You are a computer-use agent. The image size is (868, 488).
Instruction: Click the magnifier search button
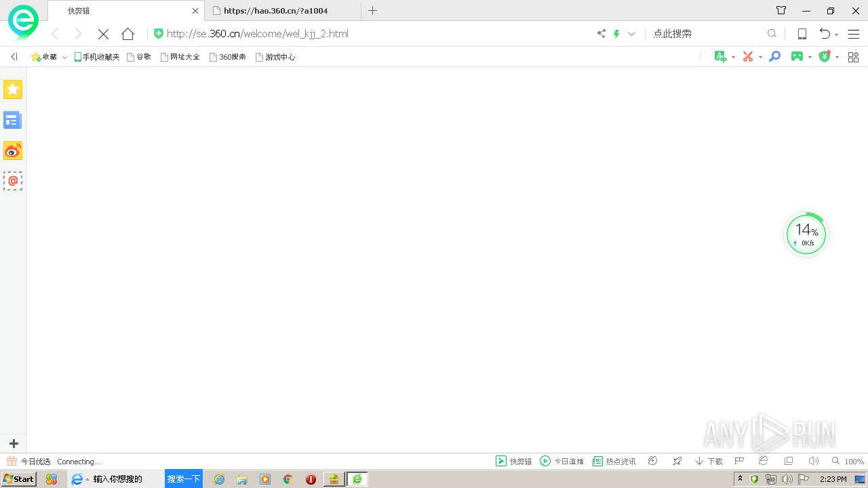772,33
